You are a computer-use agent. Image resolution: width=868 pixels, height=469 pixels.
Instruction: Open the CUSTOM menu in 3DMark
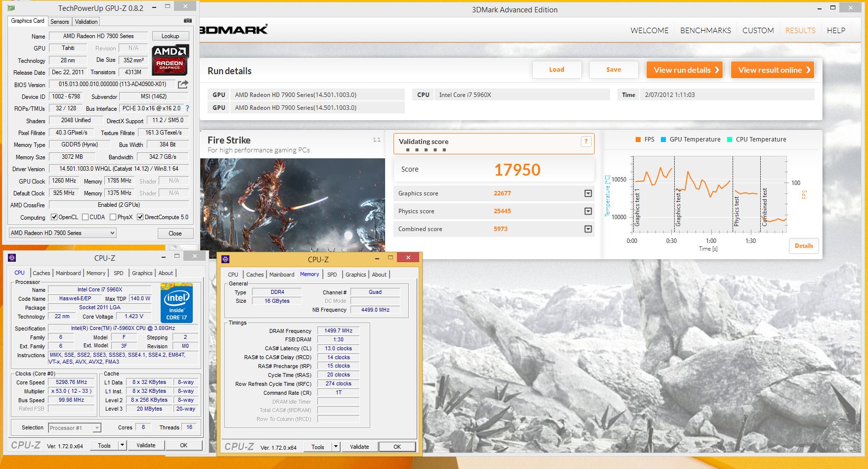[x=758, y=31]
